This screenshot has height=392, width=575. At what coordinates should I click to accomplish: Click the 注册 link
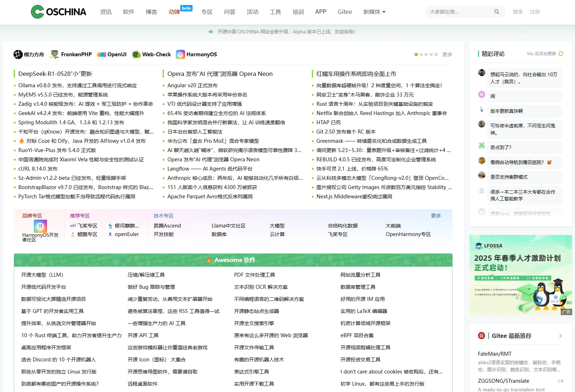[x=535, y=12]
